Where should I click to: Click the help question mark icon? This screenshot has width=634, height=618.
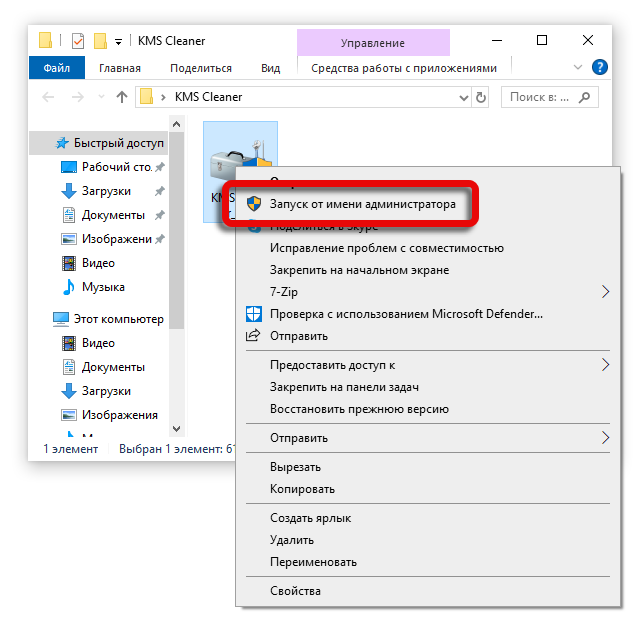point(600,67)
